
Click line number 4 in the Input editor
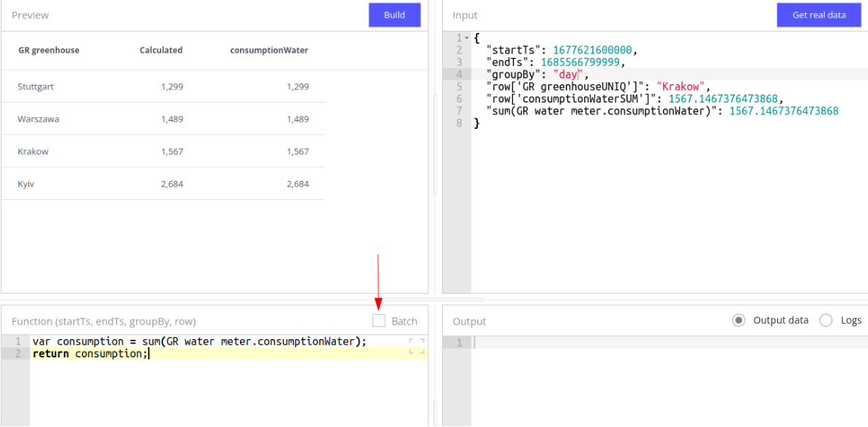point(459,73)
